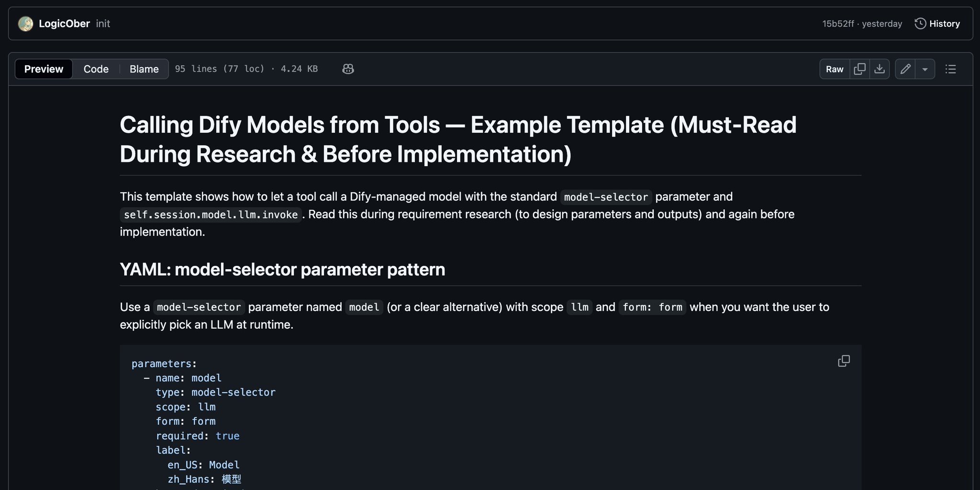Click the 'Calling Dify Models from Tools' heading

pos(458,139)
